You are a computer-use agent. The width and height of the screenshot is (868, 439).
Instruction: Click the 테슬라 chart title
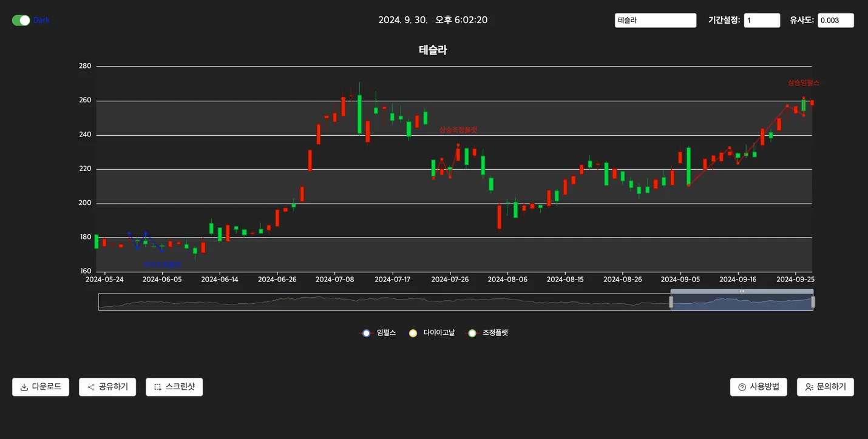tap(433, 50)
